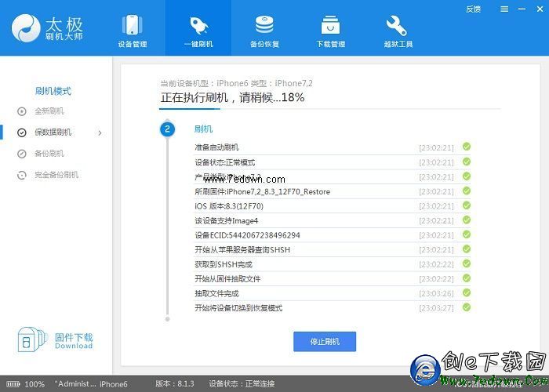Expand the arrow beside 保数据刷机

click(x=100, y=132)
